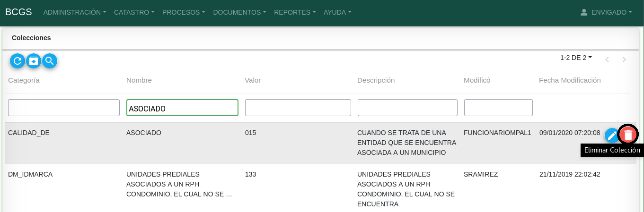Viewport: 644px width, 212px height.
Task: Focus the Categoría filter input field
Action: [x=64, y=108]
